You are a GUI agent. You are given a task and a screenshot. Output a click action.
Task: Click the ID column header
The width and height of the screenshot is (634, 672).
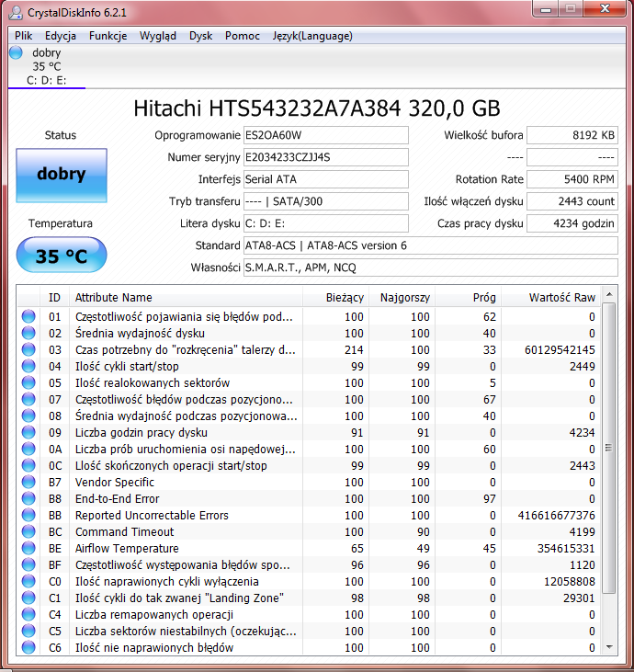click(x=54, y=298)
